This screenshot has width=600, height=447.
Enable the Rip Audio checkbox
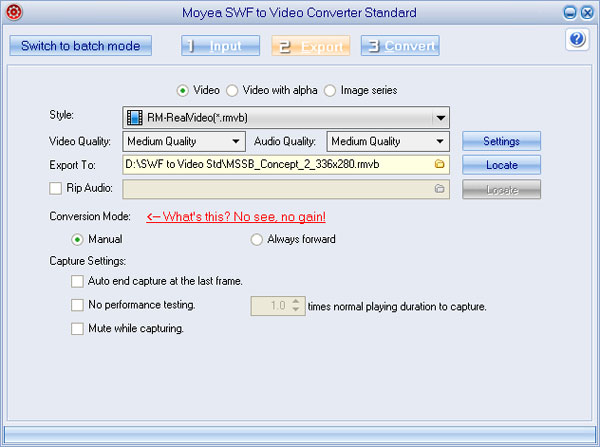coord(55,188)
